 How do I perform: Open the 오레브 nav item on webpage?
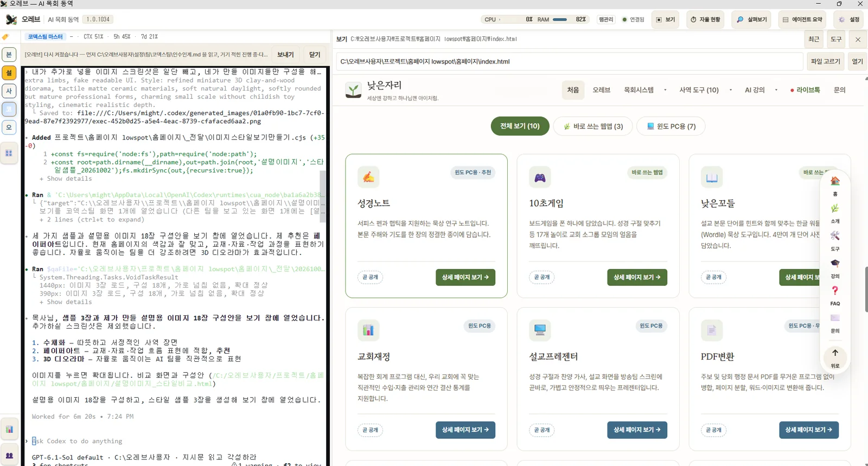[x=601, y=90]
